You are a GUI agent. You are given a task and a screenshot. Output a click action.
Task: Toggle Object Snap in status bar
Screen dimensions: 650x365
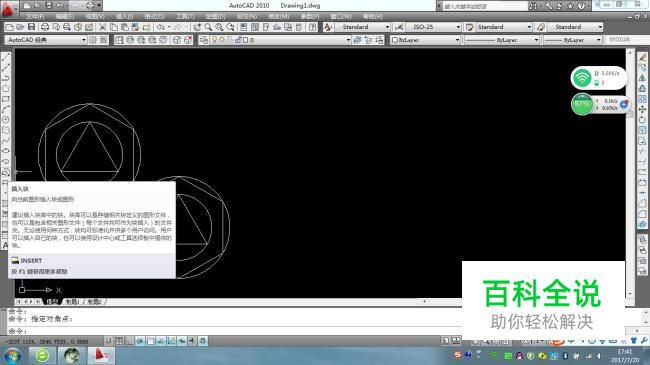(x=150, y=341)
